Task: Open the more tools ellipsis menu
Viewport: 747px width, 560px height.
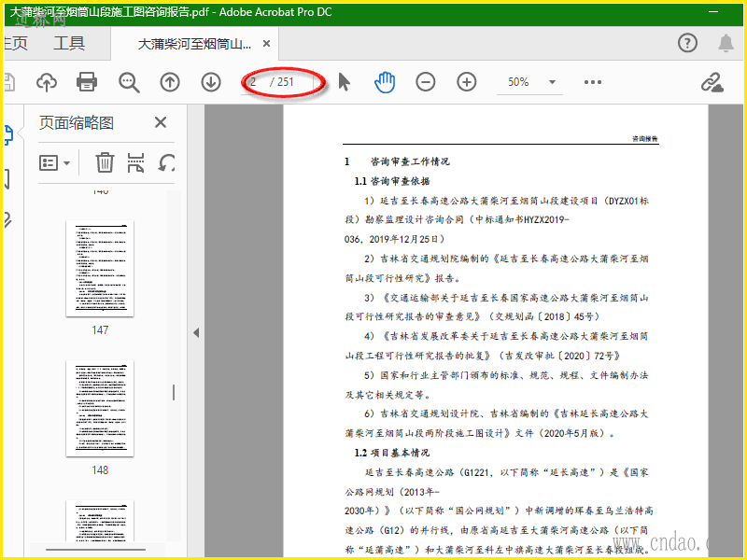Action: coord(593,82)
